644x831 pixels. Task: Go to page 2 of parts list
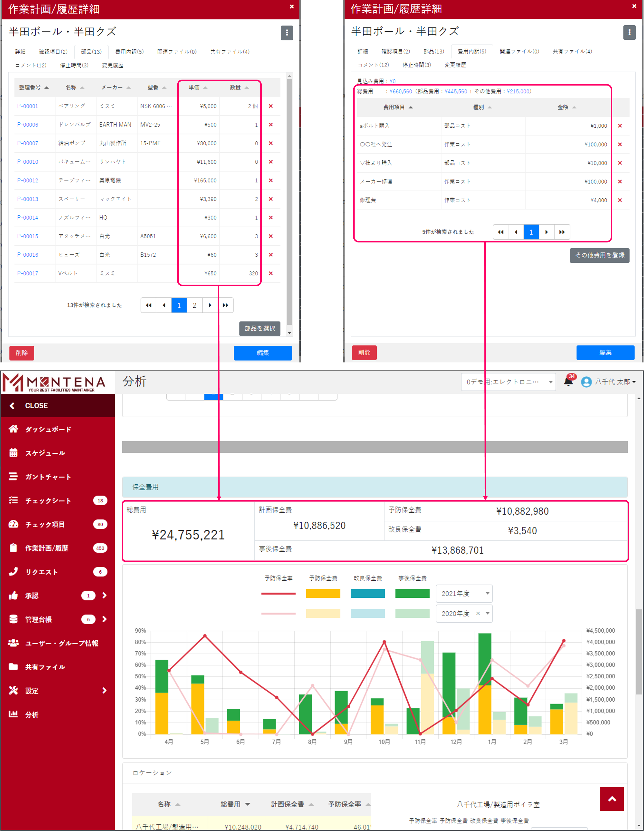(194, 305)
